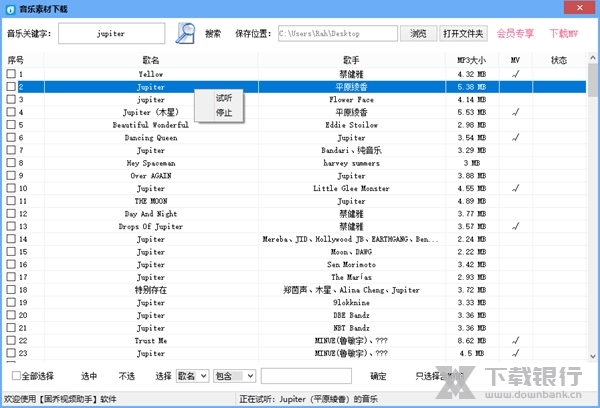Click the MV column header
The height and width of the screenshot is (408, 600).
click(515, 60)
